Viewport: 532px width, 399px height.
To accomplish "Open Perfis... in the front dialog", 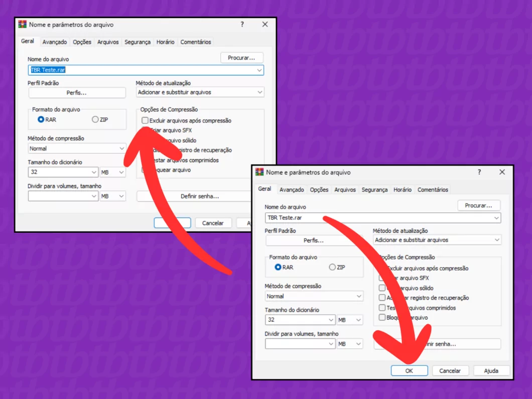I will [314, 240].
